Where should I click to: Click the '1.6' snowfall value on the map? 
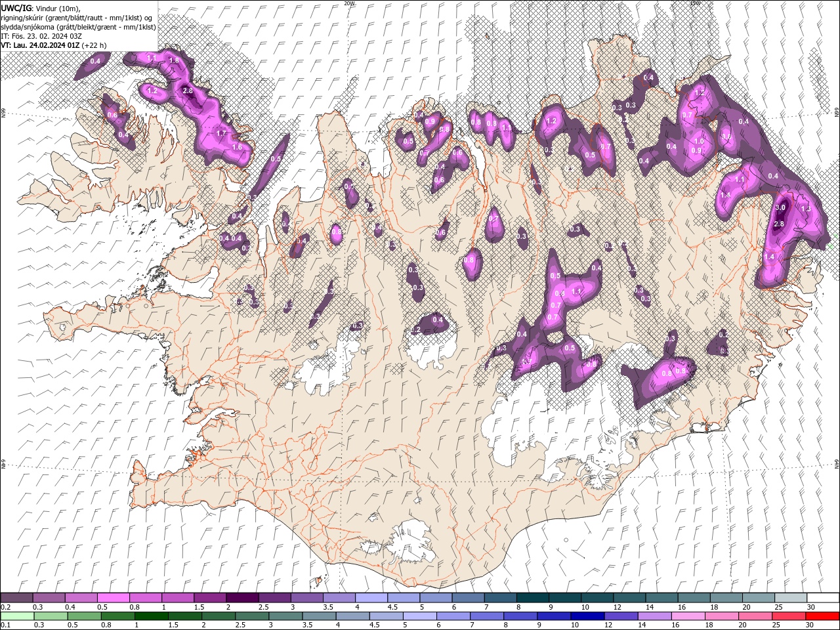237,147
